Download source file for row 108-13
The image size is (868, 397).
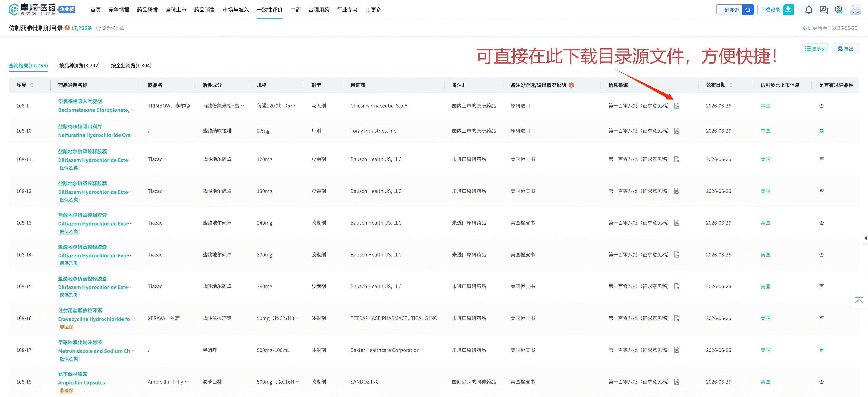677,223
